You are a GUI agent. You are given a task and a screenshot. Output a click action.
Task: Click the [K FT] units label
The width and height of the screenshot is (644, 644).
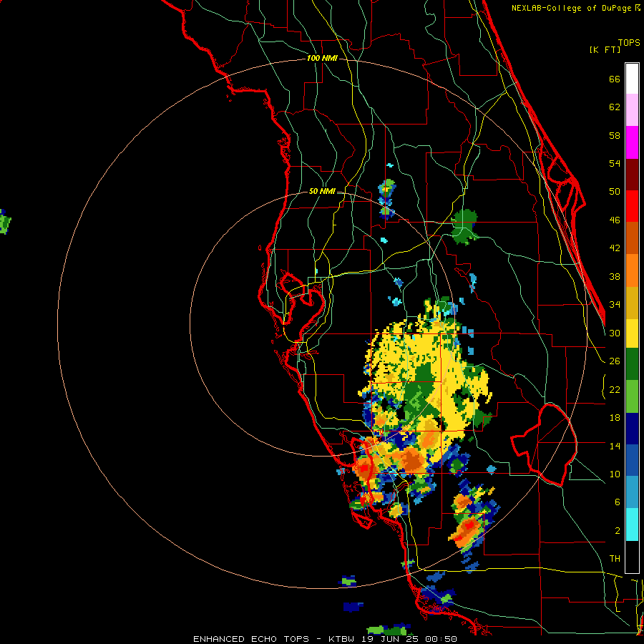tap(605, 49)
